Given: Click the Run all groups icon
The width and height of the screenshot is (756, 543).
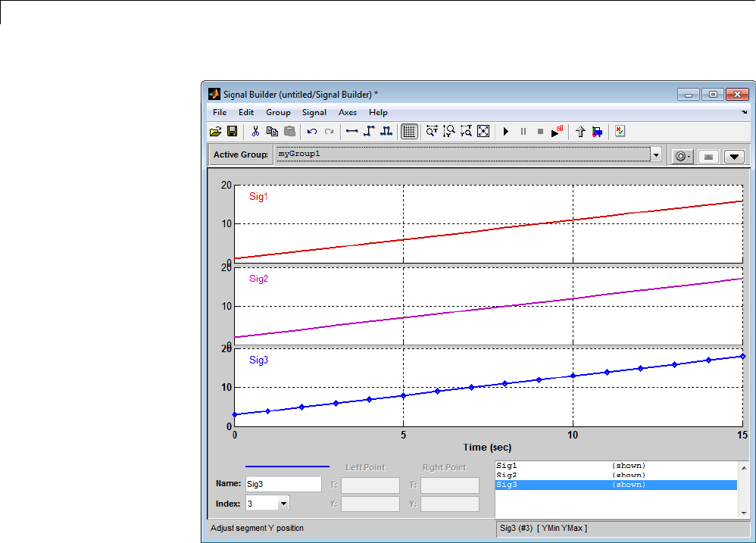Looking at the screenshot, I should click(558, 131).
